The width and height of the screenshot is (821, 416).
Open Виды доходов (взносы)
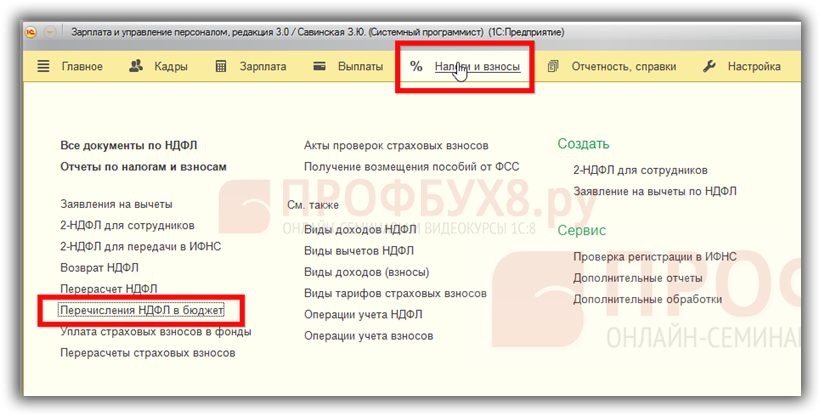click(367, 272)
